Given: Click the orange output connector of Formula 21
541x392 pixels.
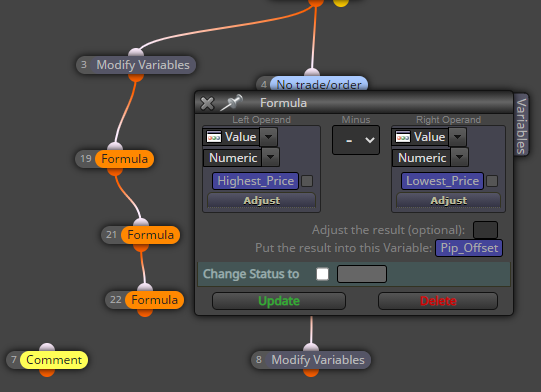Looking at the screenshot, I should [x=141, y=248].
